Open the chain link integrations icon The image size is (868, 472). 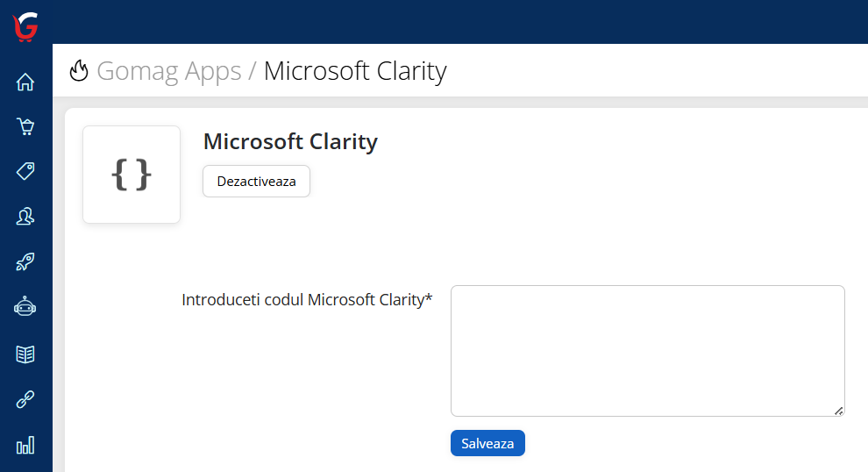tap(25, 399)
